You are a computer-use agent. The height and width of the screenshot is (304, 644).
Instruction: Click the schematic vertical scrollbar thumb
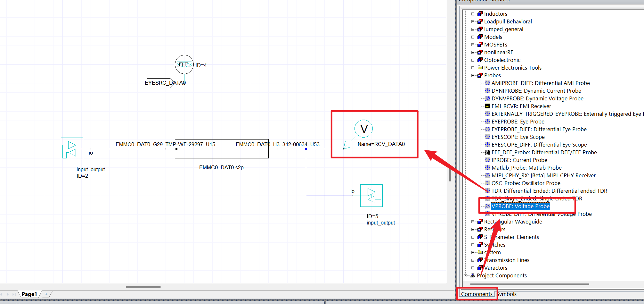pyautogui.click(x=450, y=175)
